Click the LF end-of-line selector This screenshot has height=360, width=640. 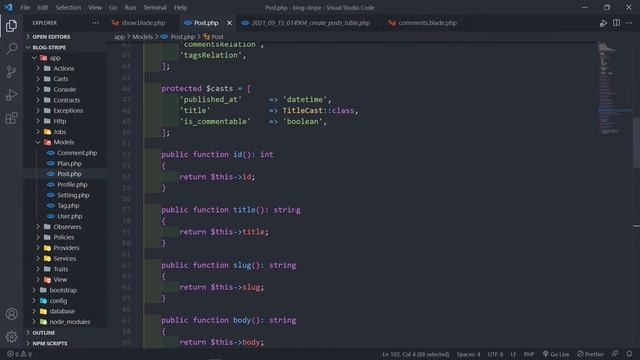tap(513, 354)
